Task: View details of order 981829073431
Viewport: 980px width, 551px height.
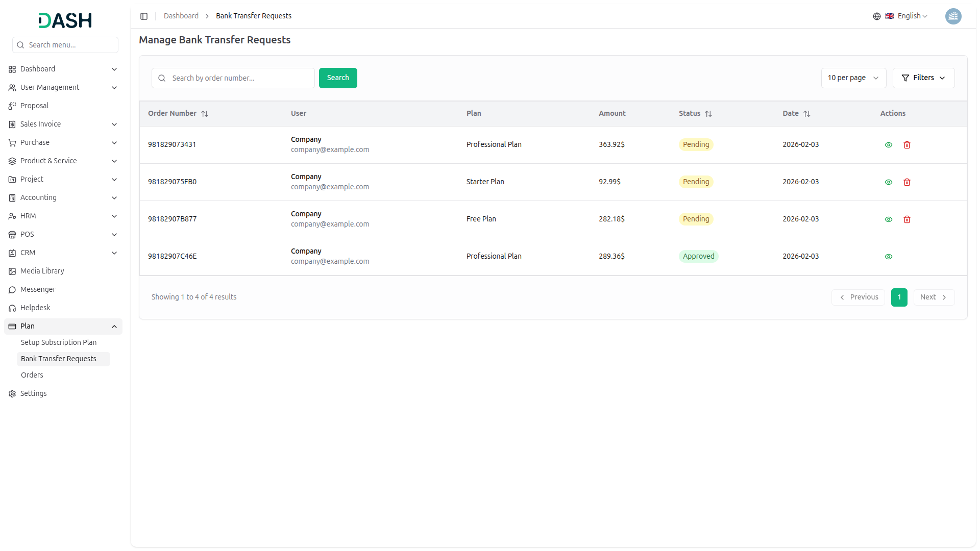Action: tap(889, 145)
